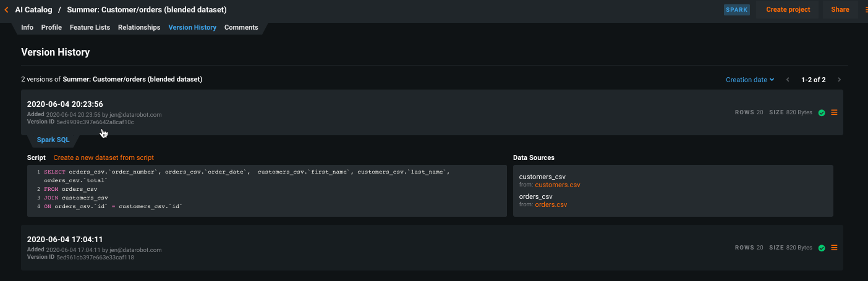Click green status check on 20:23:56 version
This screenshot has width=868, height=281.
pyautogui.click(x=822, y=113)
